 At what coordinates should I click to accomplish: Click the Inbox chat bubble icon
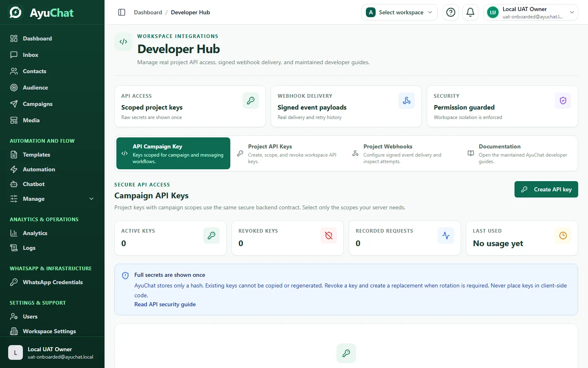14,55
